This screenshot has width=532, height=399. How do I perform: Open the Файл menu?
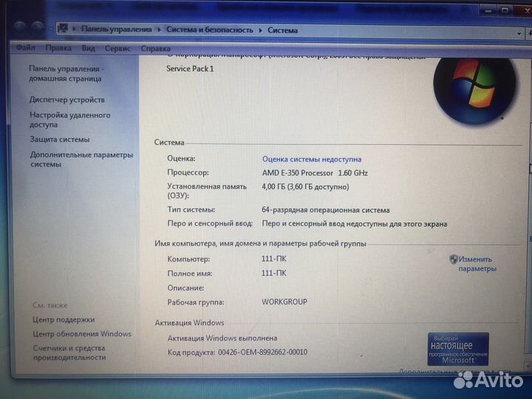click(x=26, y=47)
